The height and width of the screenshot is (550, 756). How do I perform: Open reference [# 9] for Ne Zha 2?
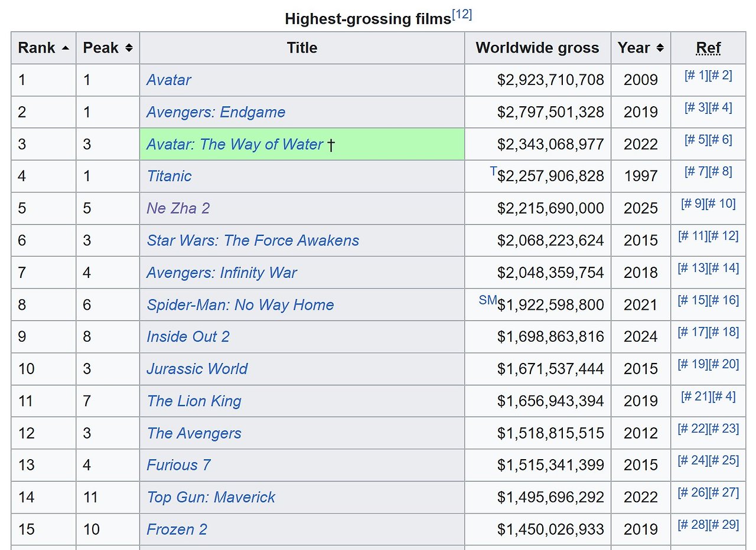pos(693,204)
